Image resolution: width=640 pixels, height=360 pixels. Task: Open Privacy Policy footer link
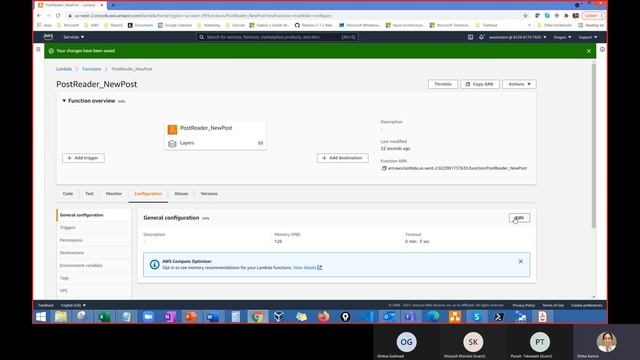[524, 305]
